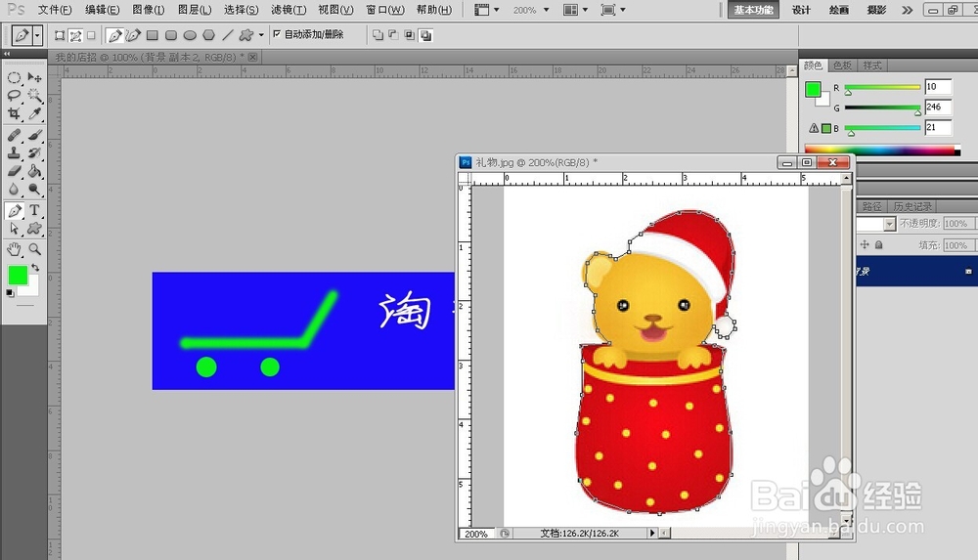This screenshot has height=560, width=978.
Task: Open the Pen tool preset picker arrow
Action: click(37, 35)
